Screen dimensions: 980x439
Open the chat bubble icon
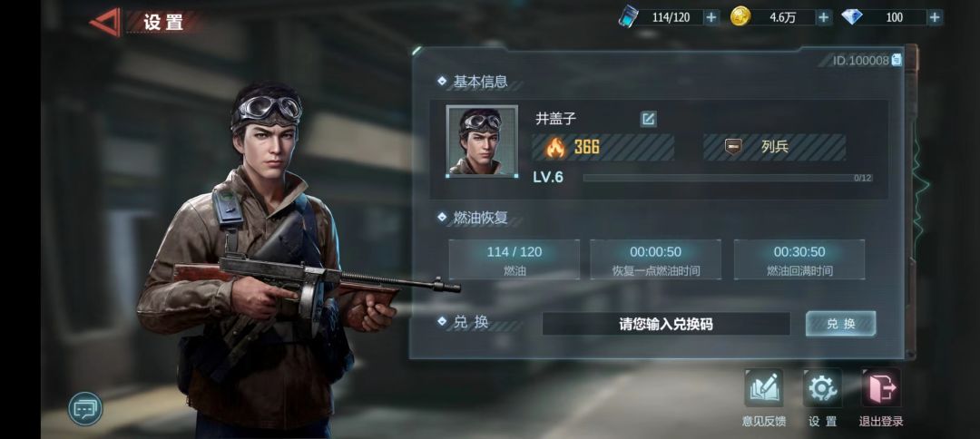pos(85,409)
